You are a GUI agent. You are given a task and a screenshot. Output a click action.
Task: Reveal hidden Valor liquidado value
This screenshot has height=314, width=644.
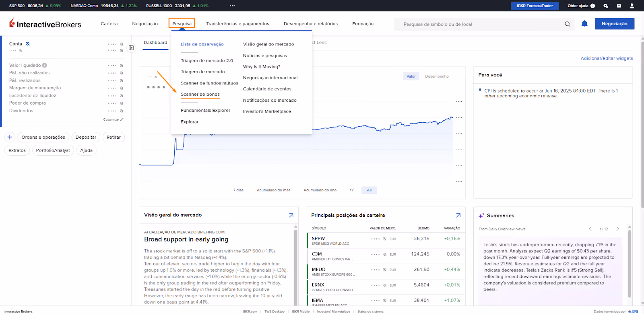[x=121, y=66]
